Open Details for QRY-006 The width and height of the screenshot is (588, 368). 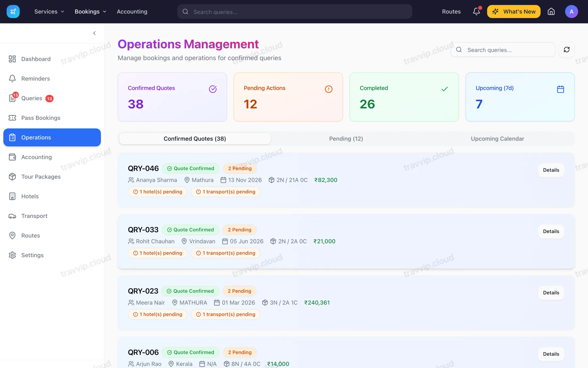point(551,354)
